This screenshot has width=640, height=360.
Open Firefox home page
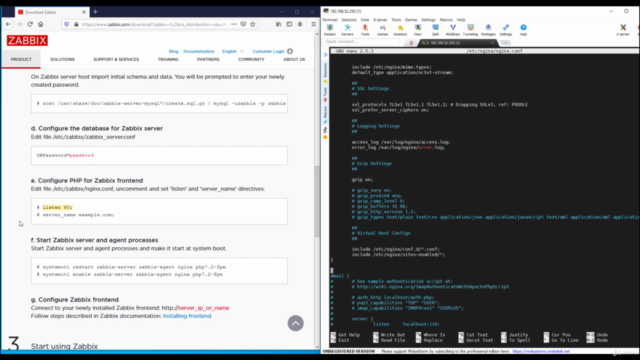click(40, 24)
